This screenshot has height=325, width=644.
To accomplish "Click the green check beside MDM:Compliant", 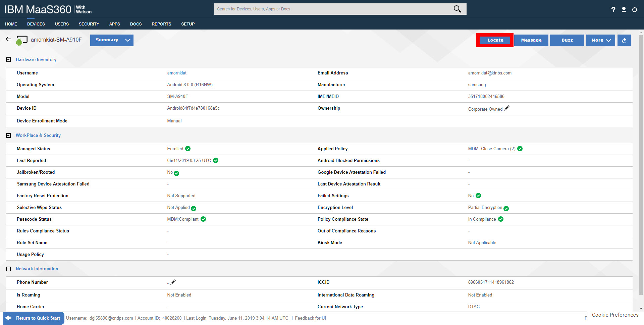I will [203, 219].
